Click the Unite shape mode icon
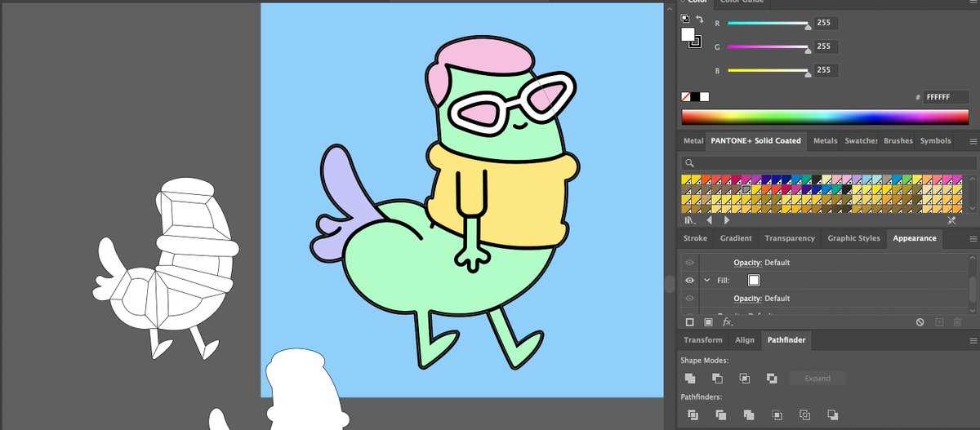980x430 pixels. pyautogui.click(x=691, y=378)
